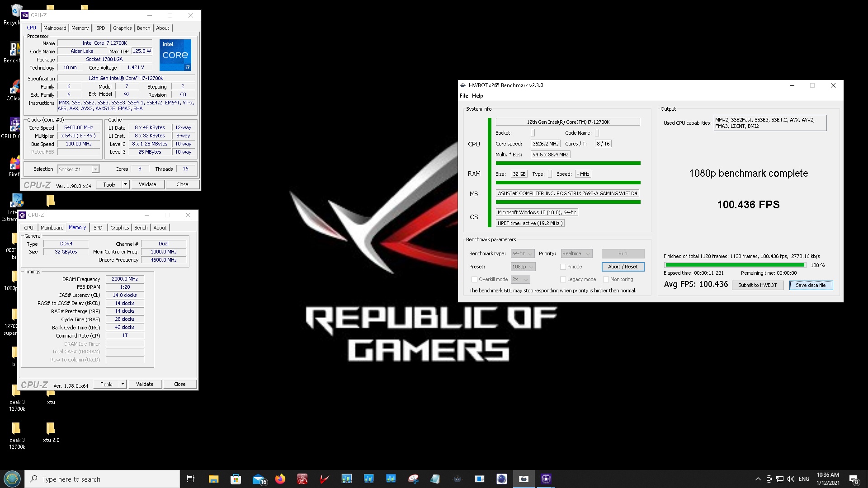Screen dimensions: 868x488
Task: Expand Tools arrow in upper CPU-Z window
Action: [125, 184]
